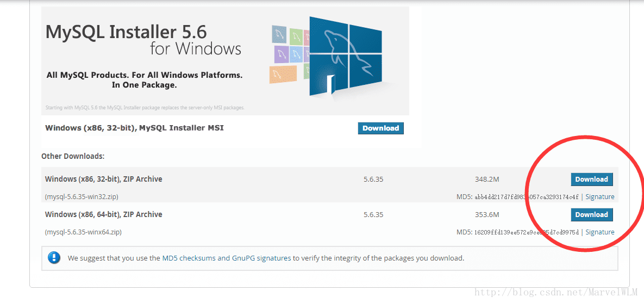Viewport: 644px width, 303px height.
Task: Click the MD5 hash starting with 16209ffd
Action: tap(527, 232)
